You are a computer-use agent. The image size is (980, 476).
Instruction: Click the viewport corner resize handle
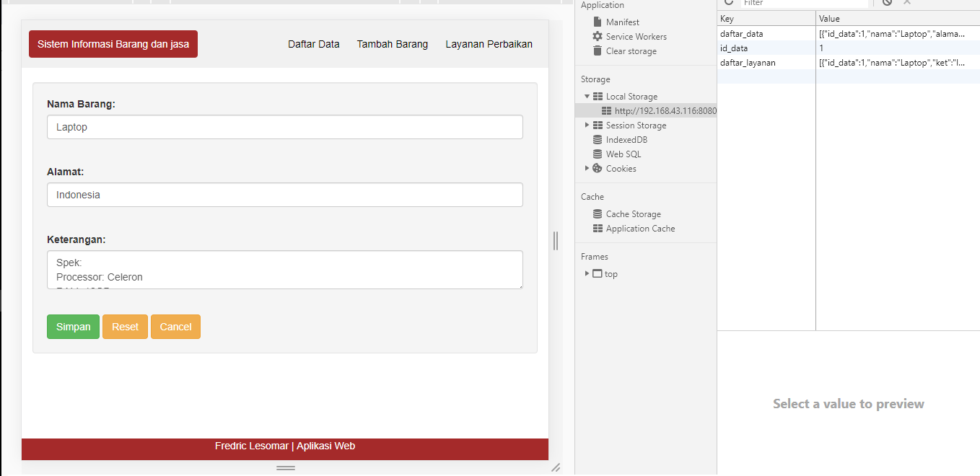(x=556, y=467)
